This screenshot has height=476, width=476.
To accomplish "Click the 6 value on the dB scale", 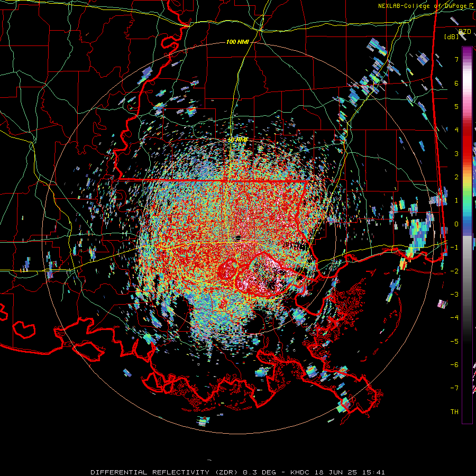I will [456, 83].
